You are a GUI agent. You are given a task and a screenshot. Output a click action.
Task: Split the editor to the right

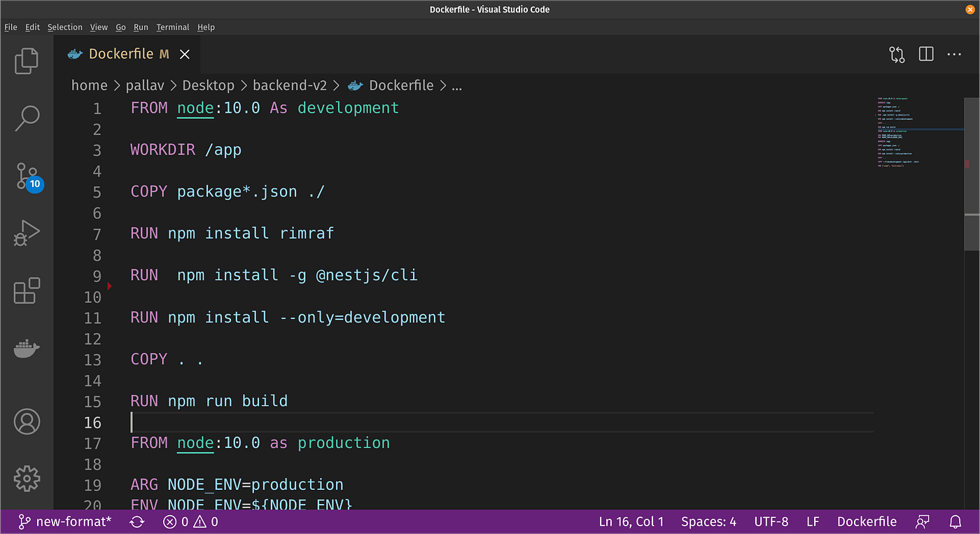[926, 54]
